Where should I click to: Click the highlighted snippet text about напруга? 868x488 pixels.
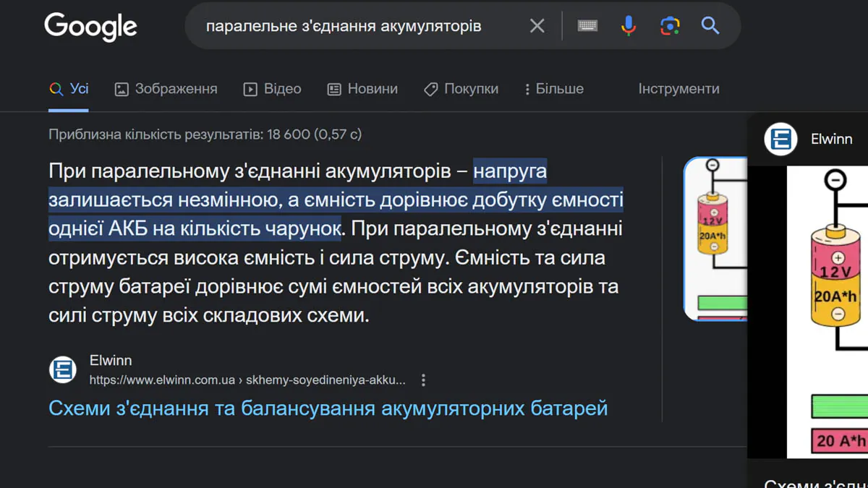(336, 200)
